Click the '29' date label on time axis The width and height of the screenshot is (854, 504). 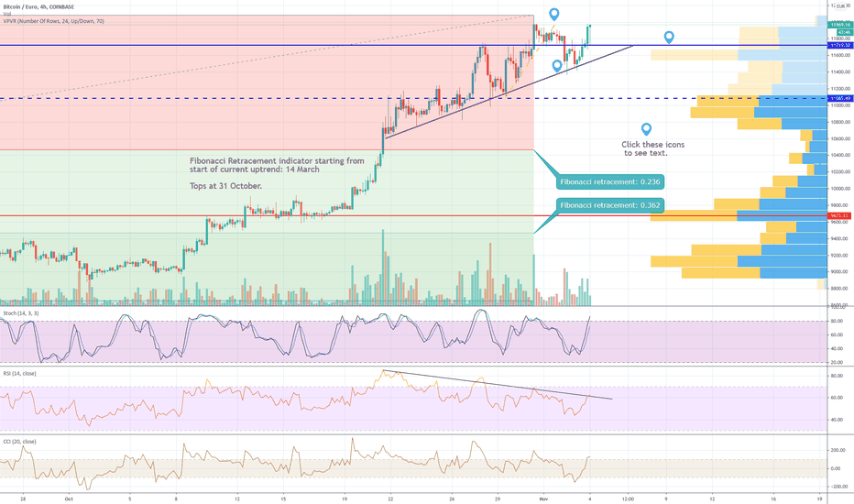(x=498, y=499)
